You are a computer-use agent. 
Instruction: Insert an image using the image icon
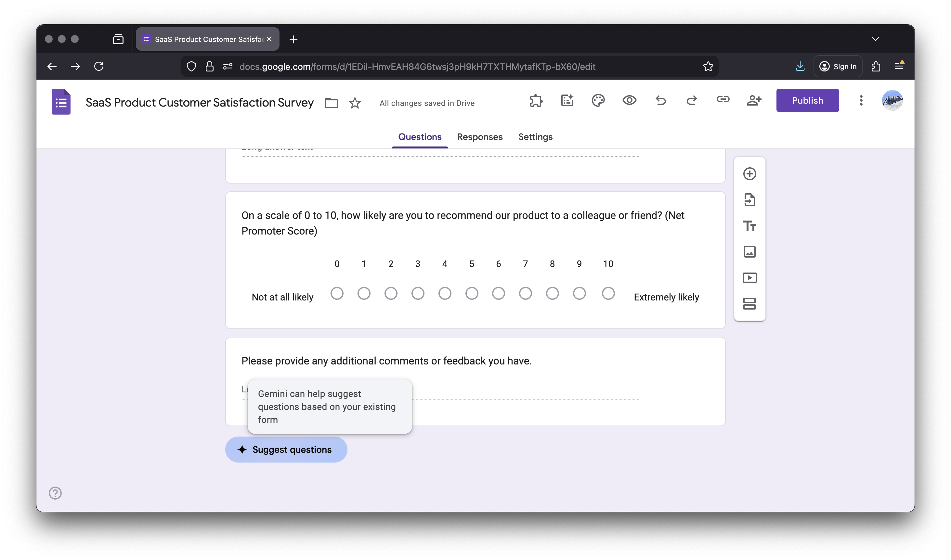pyautogui.click(x=750, y=252)
